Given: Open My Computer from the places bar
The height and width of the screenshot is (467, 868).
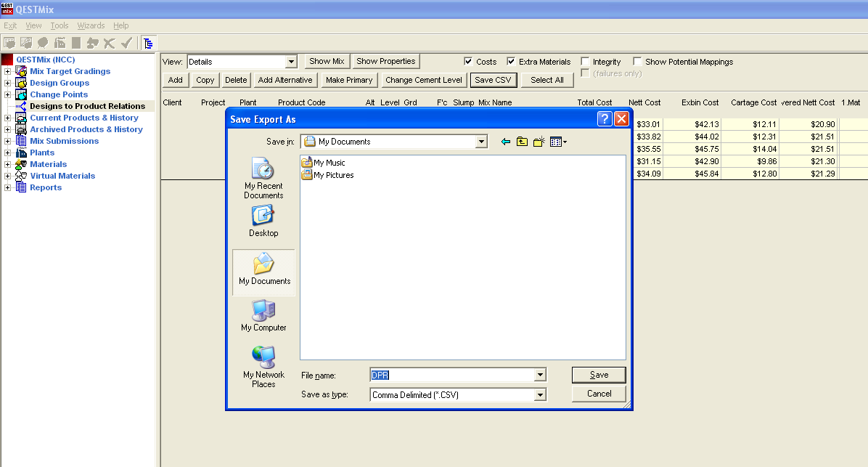Looking at the screenshot, I should (263, 315).
